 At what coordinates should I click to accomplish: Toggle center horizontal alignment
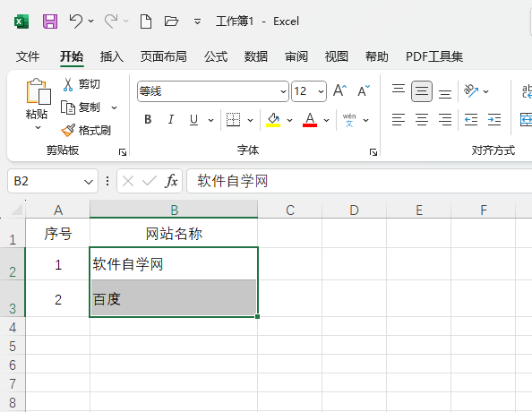tap(422, 120)
